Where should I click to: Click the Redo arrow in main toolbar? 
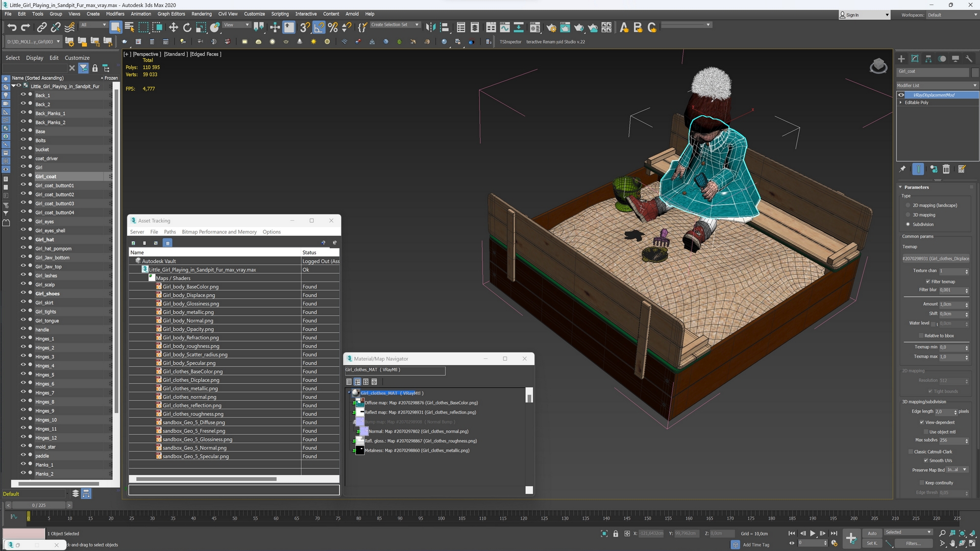coord(25,27)
